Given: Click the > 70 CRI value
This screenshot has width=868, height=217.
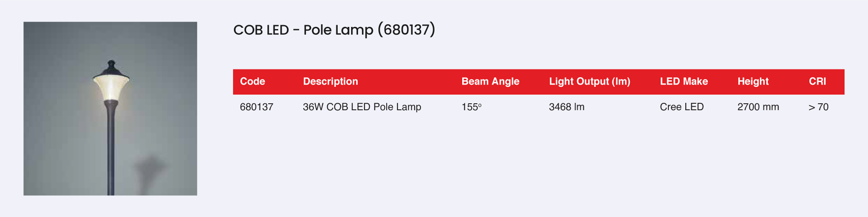Looking at the screenshot, I should point(818,107).
